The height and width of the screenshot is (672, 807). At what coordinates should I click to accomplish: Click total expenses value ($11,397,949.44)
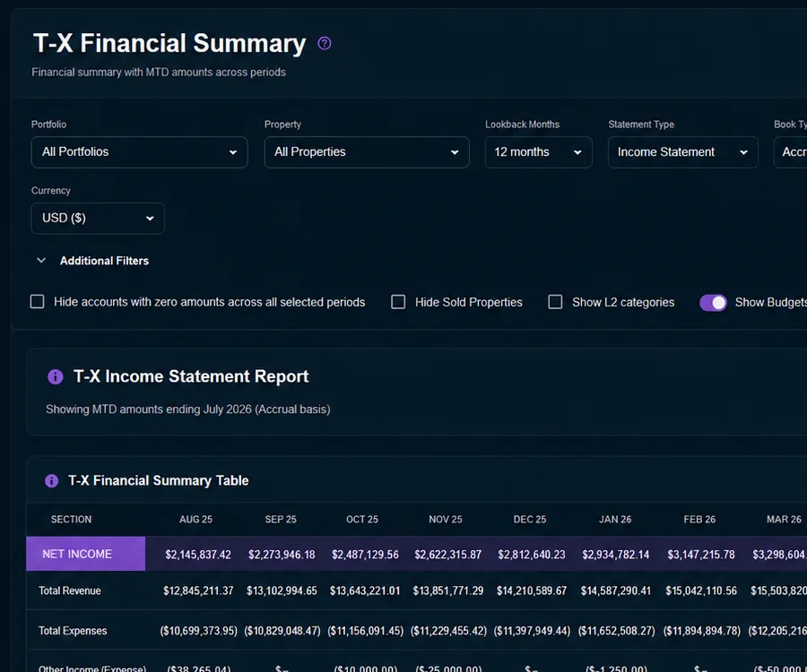pyautogui.click(x=532, y=631)
